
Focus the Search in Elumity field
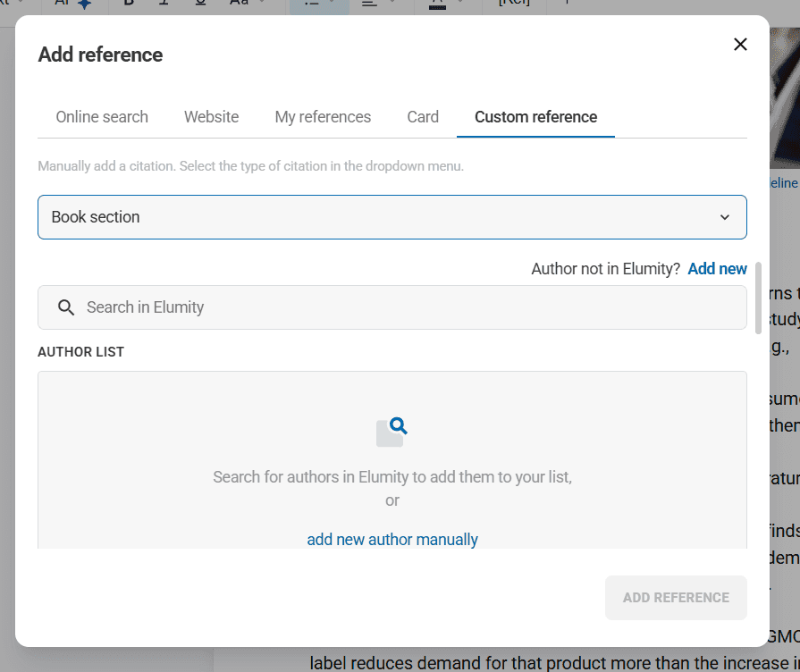(x=402, y=307)
